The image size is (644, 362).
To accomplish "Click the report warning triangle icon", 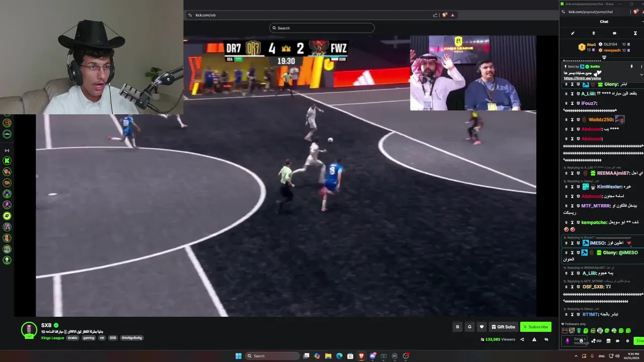I will (534, 339).
